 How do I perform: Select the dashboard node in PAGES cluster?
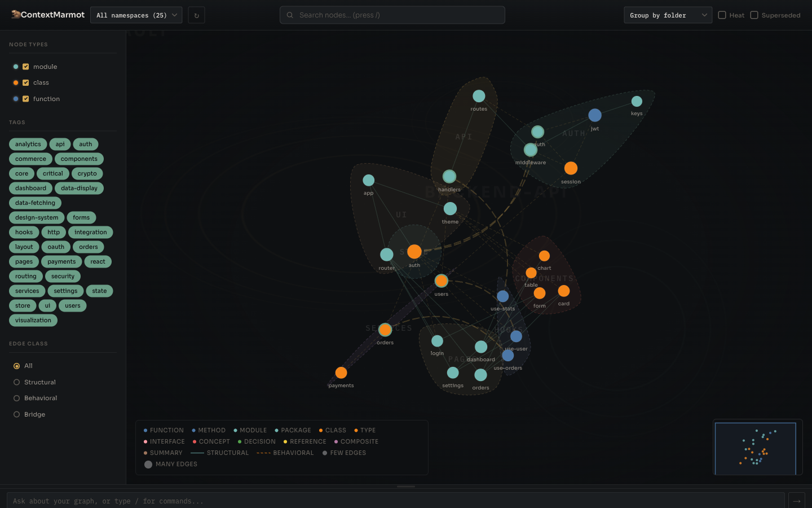pyautogui.click(x=480, y=346)
